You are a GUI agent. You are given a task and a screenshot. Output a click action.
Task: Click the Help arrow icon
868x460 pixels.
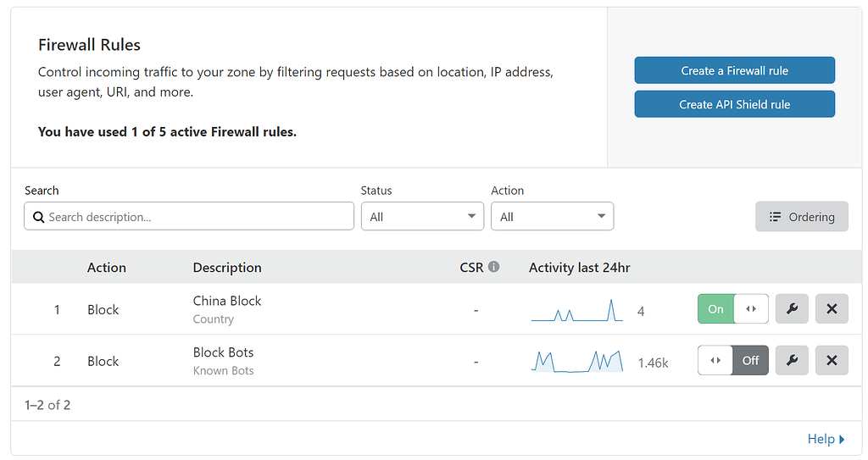point(842,439)
